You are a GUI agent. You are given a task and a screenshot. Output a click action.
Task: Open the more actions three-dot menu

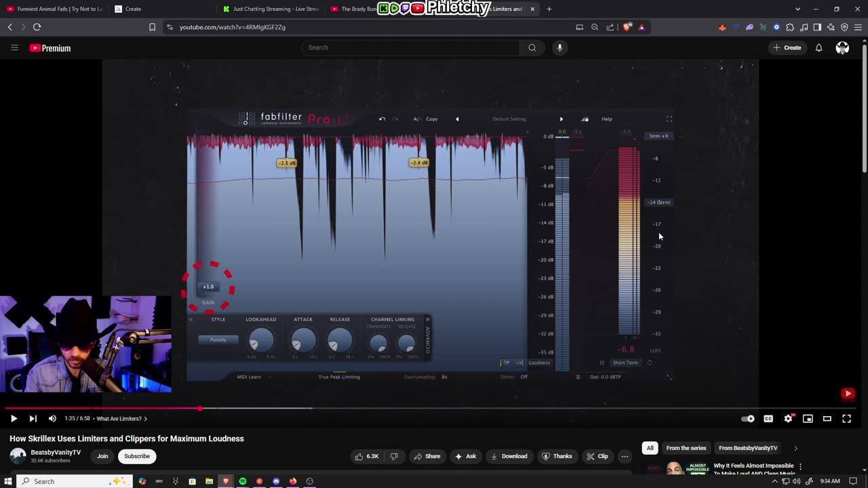coord(625,456)
